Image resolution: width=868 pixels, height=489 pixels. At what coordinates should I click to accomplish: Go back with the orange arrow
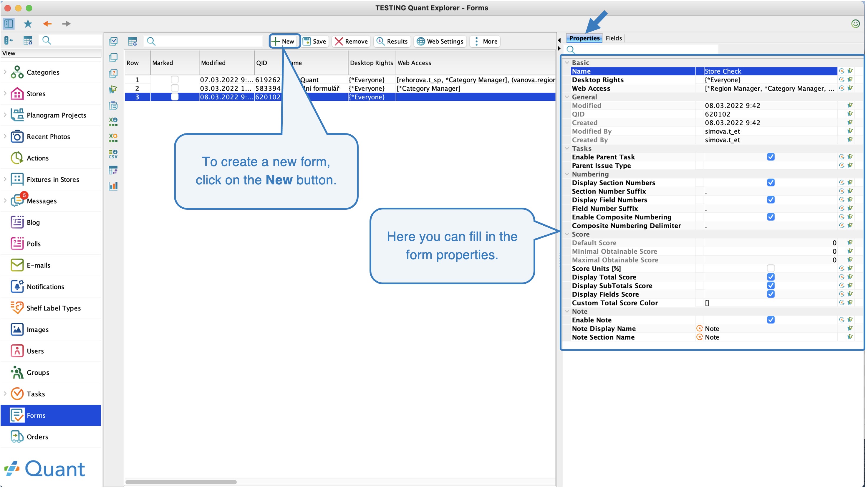[x=47, y=24]
